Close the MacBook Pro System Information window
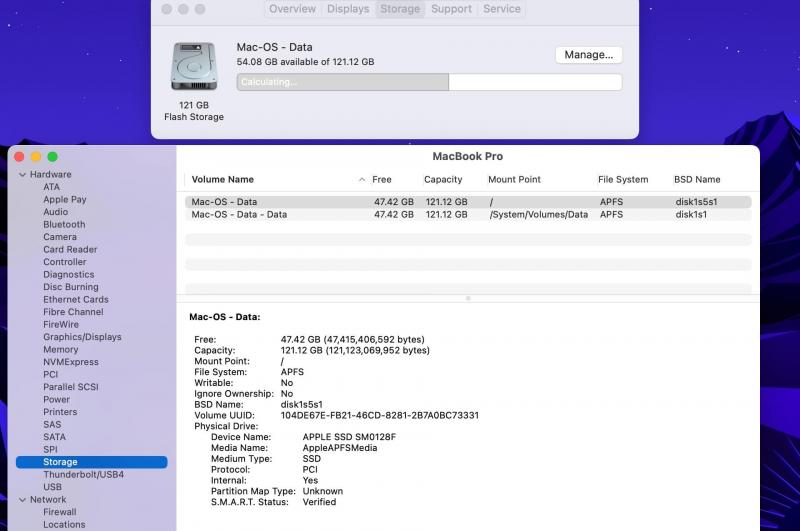This screenshot has width=800, height=531. (x=19, y=157)
